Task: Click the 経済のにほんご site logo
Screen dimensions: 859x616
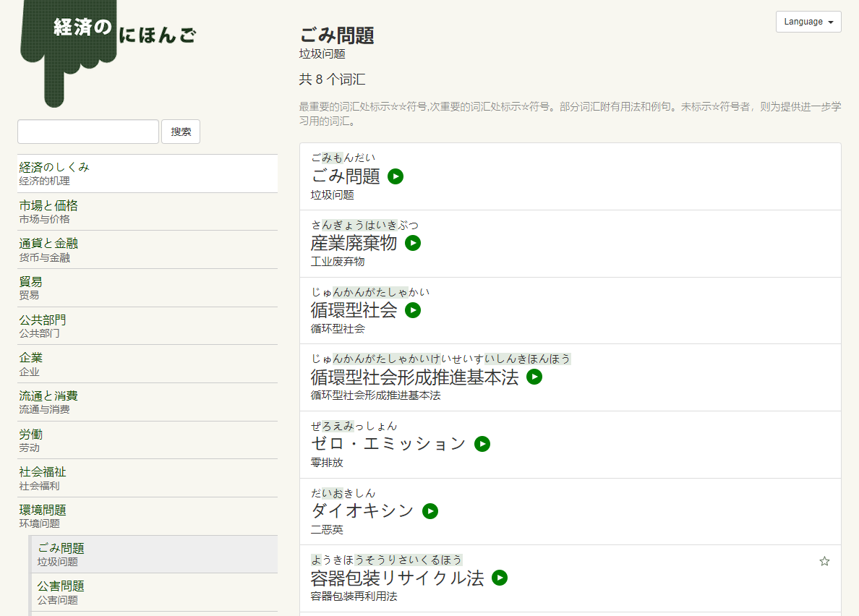Action: click(108, 43)
